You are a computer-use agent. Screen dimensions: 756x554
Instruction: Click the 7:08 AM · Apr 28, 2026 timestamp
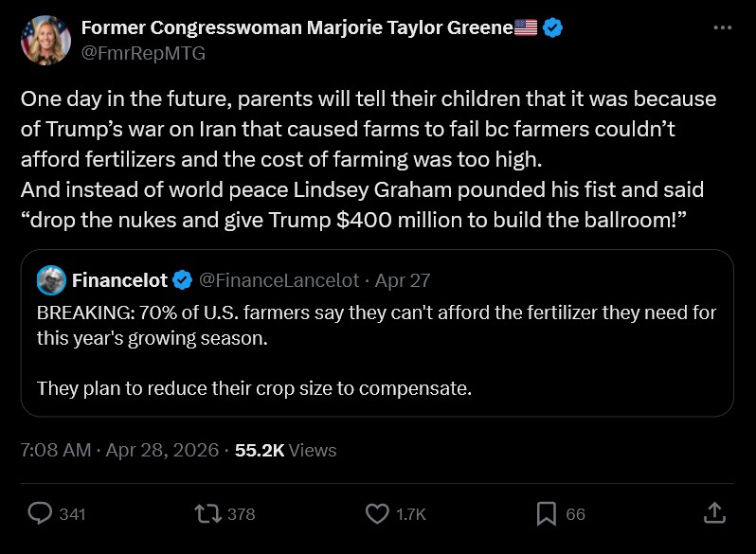pos(119,451)
